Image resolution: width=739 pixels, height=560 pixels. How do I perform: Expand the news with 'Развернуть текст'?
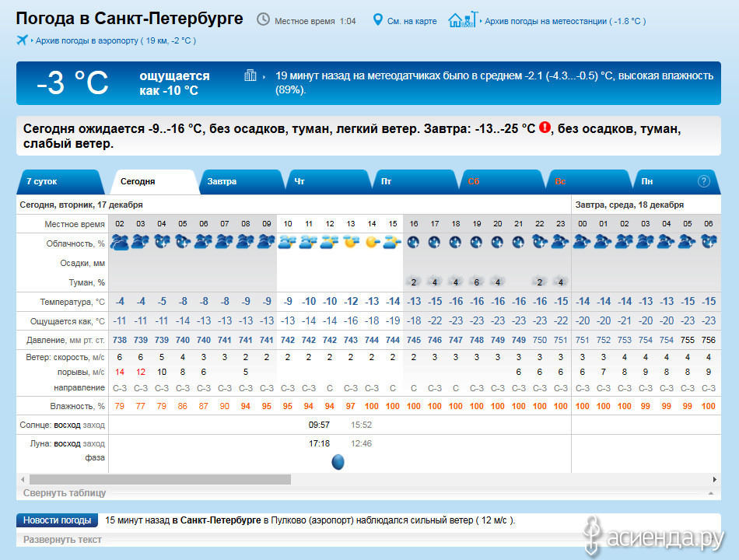[62, 539]
